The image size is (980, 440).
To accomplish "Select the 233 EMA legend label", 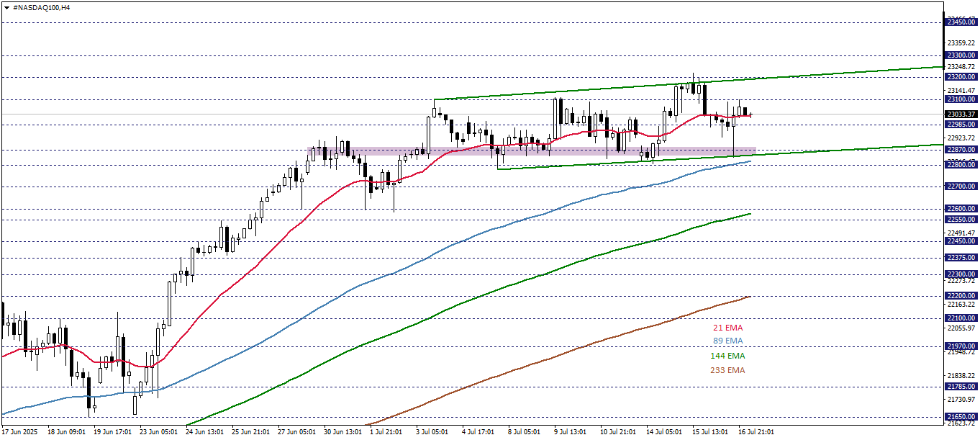I will click(729, 370).
